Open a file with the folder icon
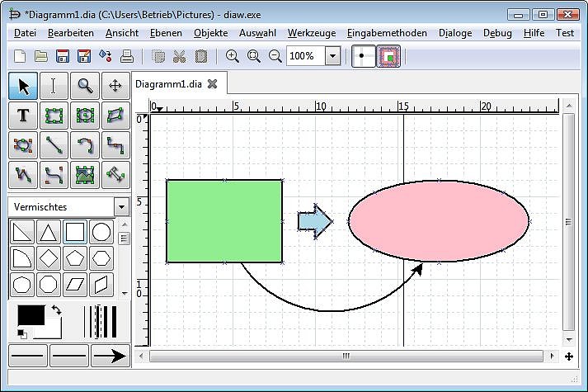The width and height of the screenshot is (588, 392). [x=41, y=56]
